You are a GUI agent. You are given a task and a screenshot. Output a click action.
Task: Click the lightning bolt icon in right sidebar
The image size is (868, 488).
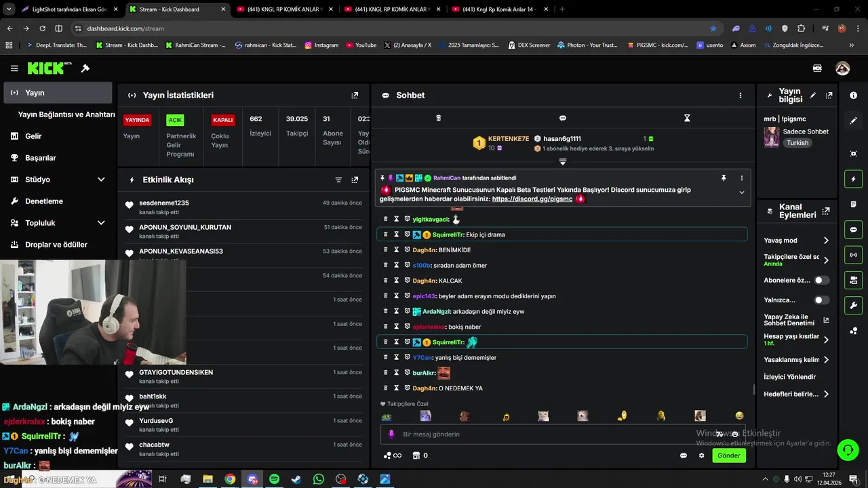[x=853, y=179]
